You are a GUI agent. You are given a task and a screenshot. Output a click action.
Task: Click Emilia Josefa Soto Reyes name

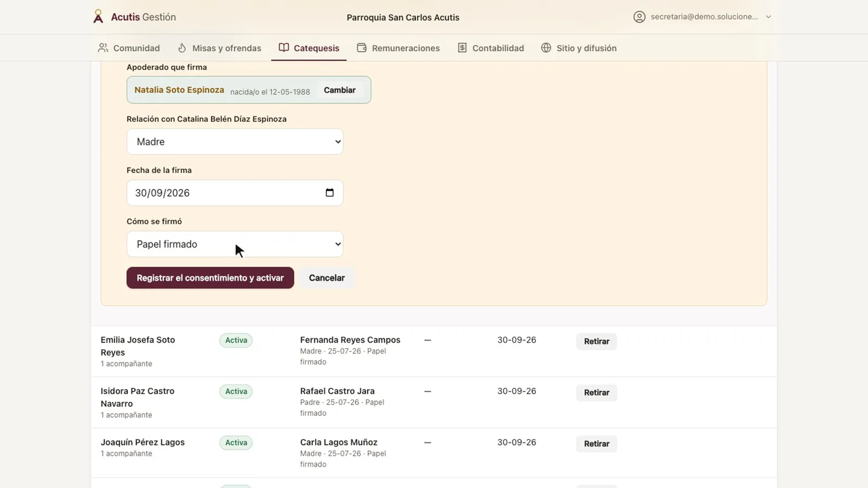click(138, 346)
